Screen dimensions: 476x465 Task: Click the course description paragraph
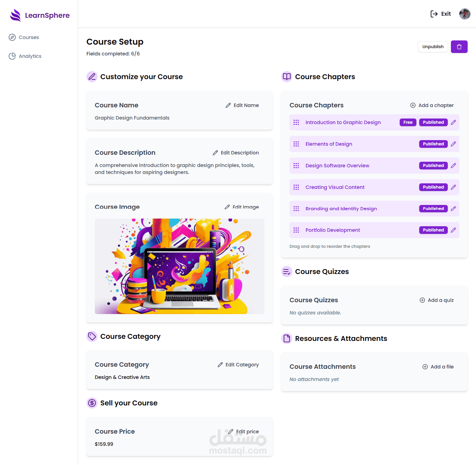click(x=175, y=169)
